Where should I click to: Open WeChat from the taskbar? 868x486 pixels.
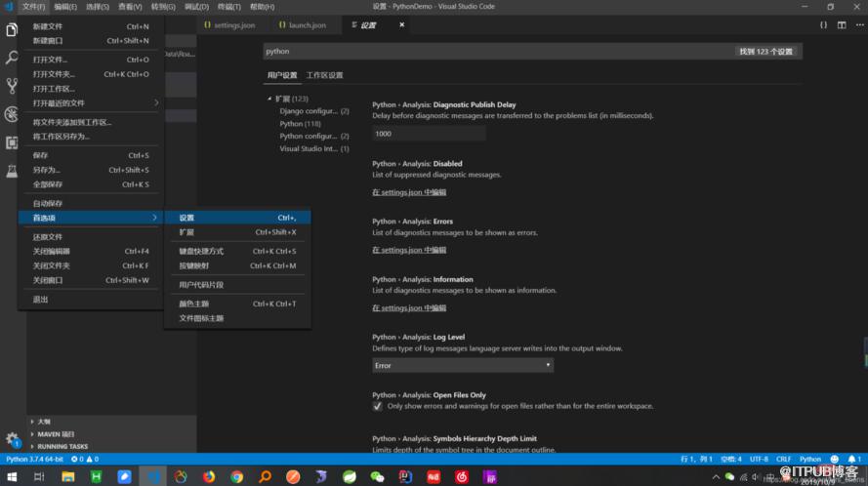[x=377, y=476]
